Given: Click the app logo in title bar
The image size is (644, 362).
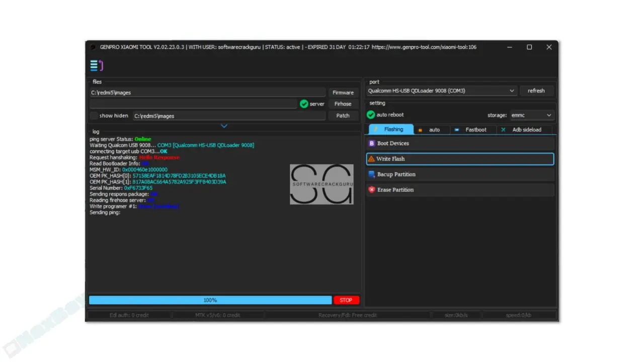Looking at the screenshot, I should [93, 47].
